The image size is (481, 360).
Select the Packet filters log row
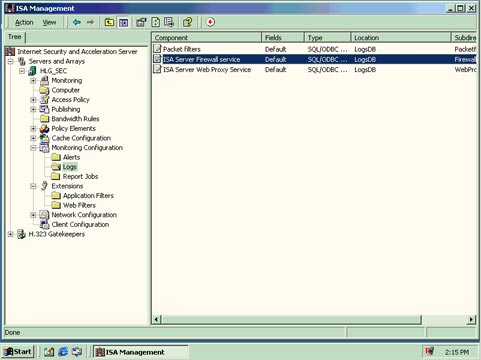[314, 49]
